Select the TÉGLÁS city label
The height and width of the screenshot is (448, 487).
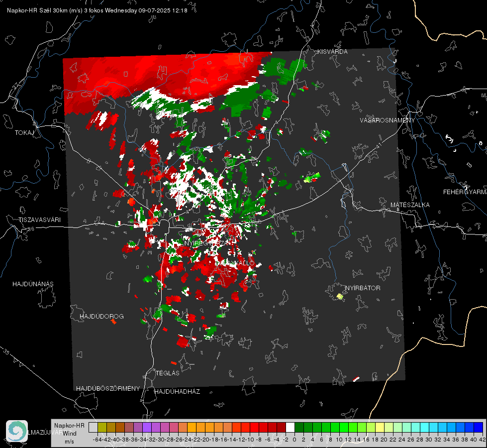[x=168, y=373]
